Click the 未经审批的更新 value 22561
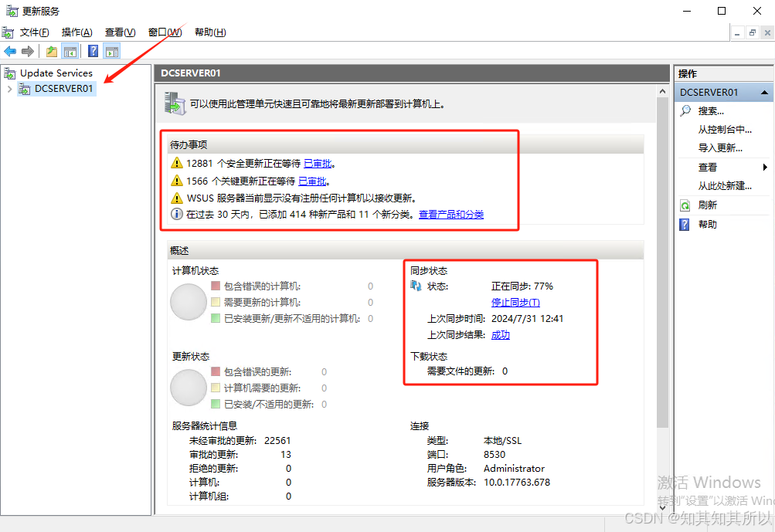The height and width of the screenshot is (532, 775). pos(277,441)
